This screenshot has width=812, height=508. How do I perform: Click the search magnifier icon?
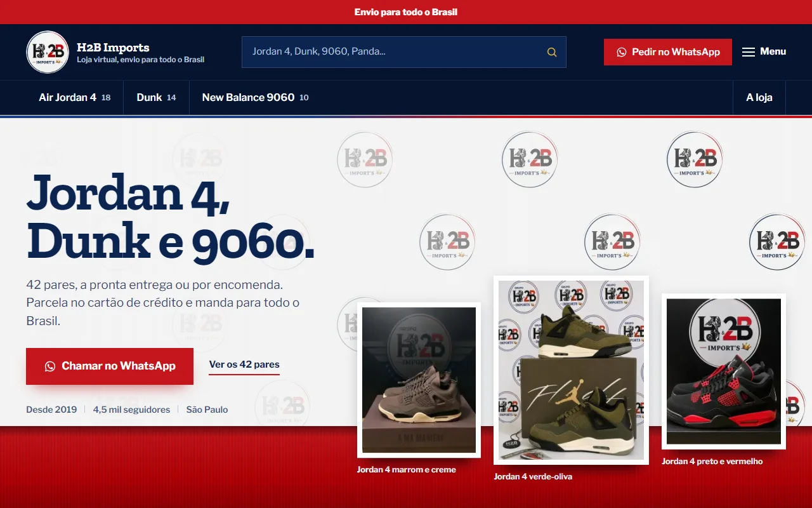click(552, 52)
